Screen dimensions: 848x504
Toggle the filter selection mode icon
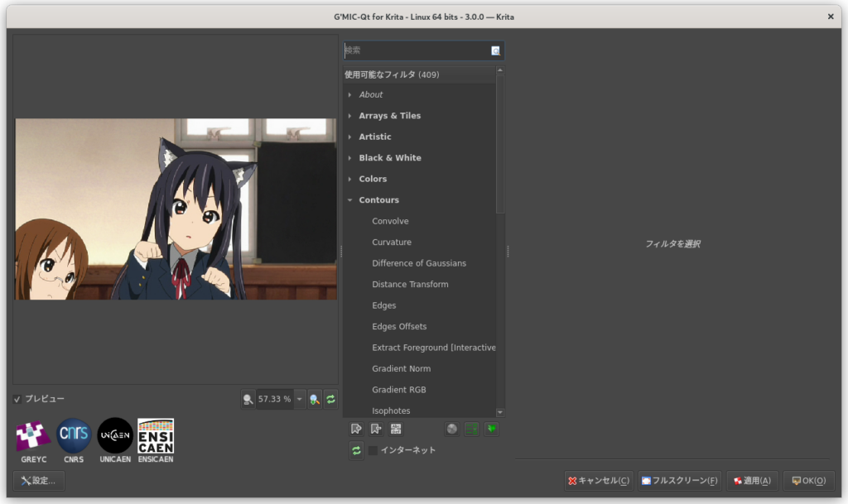click(x=471, y=429)
